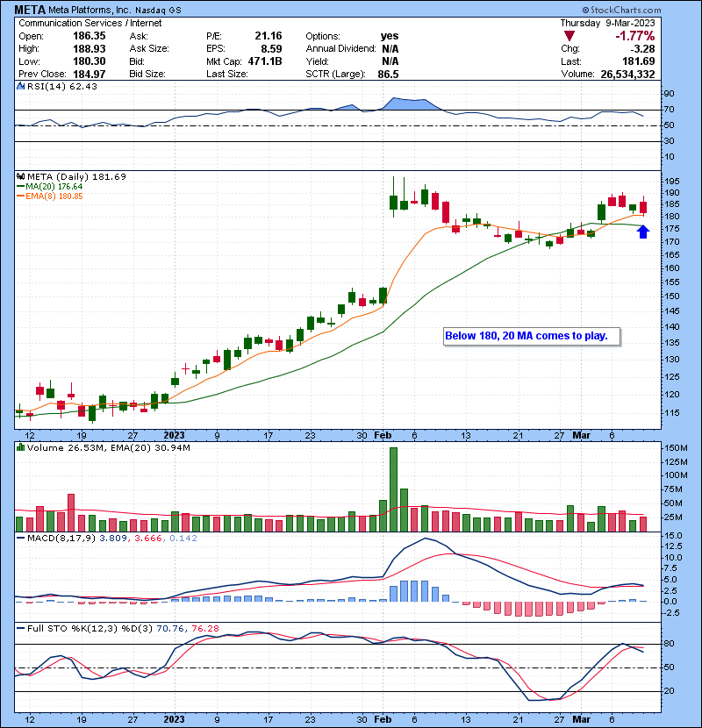Click the candlestick icon beside META (Daily)
Screen dimensions: 702x728
click(x=20, y=176)
